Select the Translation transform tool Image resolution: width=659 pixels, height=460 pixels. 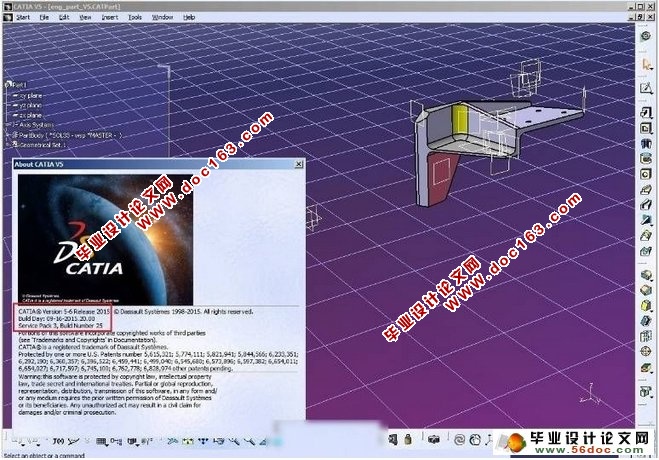[645, 392]
